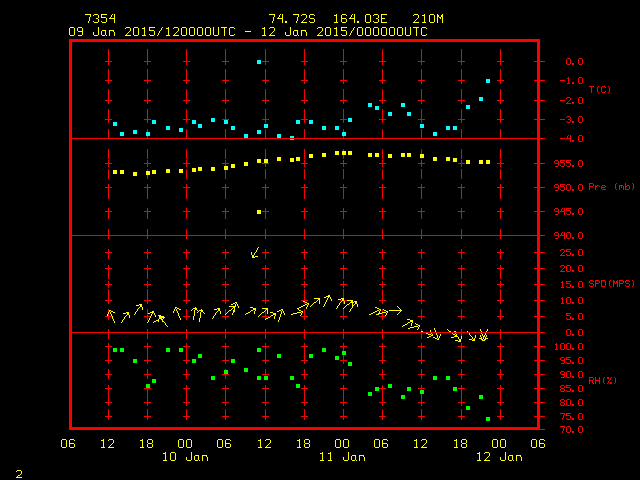Click the 75.0 humidity tick label
This screenshot has height=480, width=640.
pos(571,417)
